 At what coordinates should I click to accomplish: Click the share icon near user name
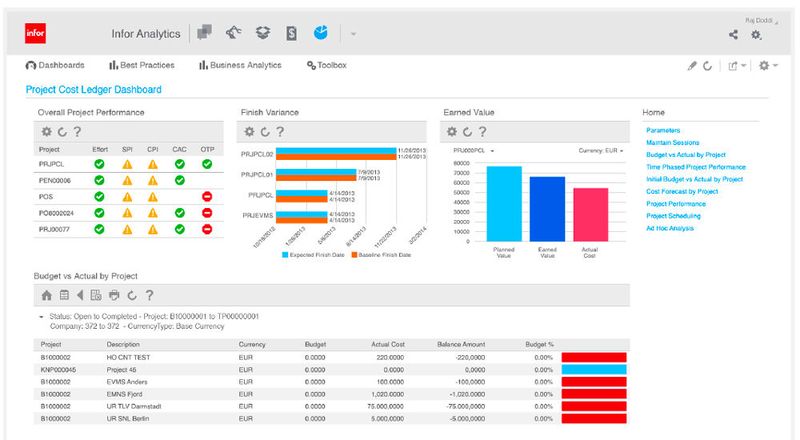click(733, 35)
